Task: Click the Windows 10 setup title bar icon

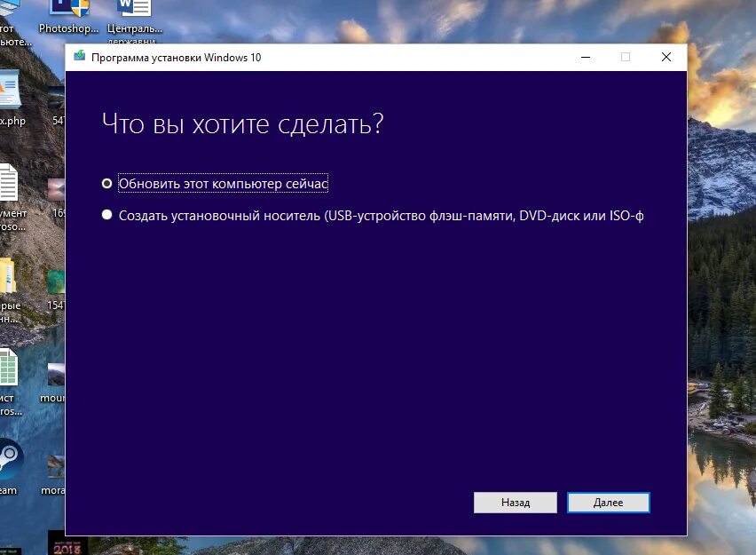Action: [x=79, y=57]
